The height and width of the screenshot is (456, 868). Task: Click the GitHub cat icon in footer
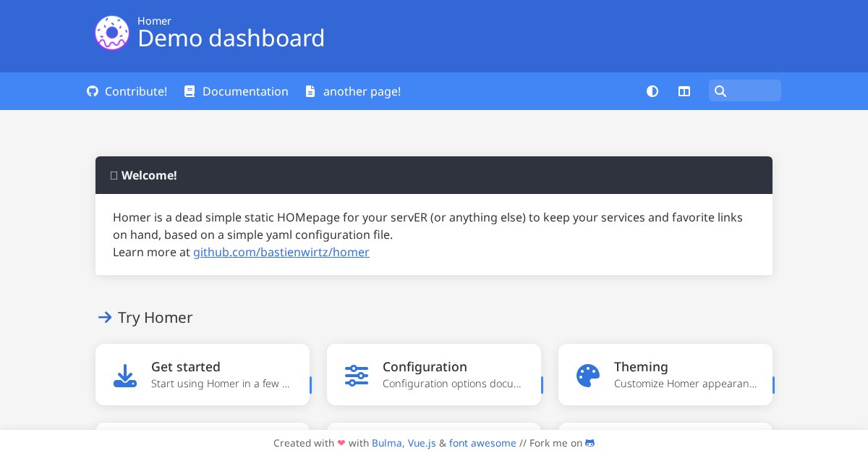(x=590, y=443)
